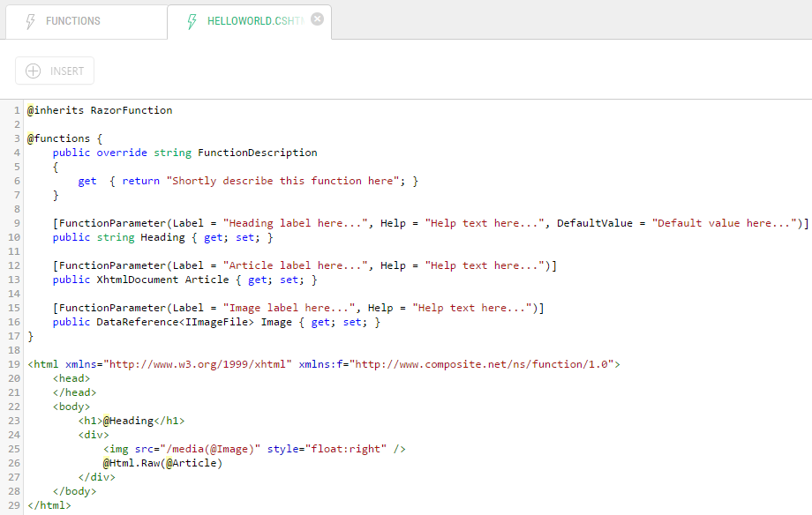Switch to the Functions tab

73,21
